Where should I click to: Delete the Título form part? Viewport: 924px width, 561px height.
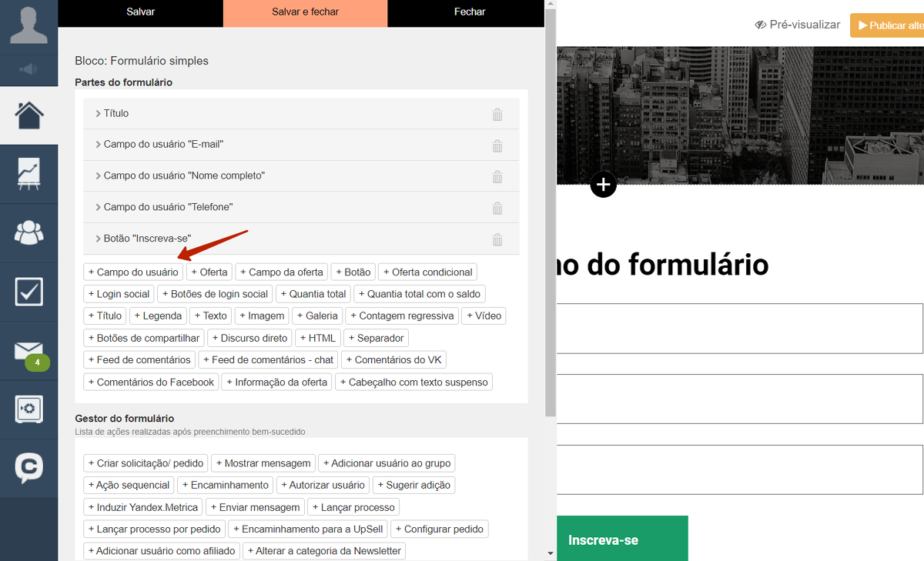point(497,115)
